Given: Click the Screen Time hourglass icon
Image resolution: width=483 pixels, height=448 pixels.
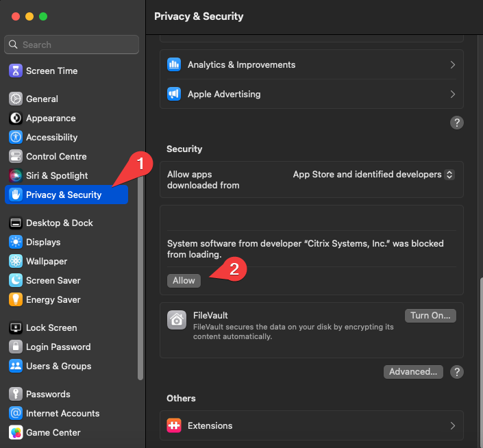Looking at the screenshot, I should pos(15,71).
